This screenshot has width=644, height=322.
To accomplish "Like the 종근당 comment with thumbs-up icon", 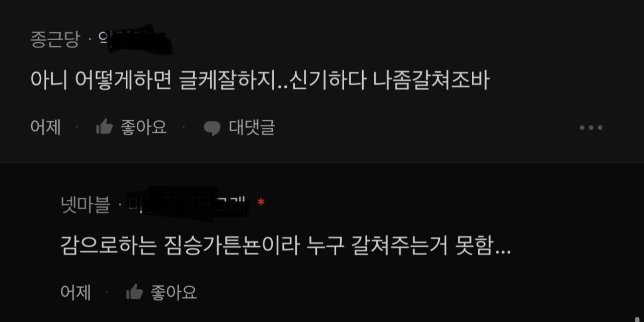I will click(x=104, y=127).
